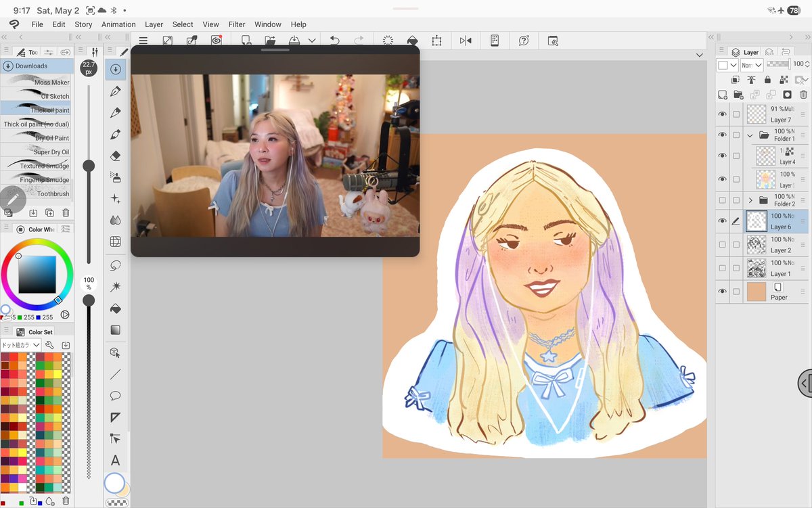The image size is (812, 508).
Task: Click the brush opacity slider handle
Action: pyautogui.click(x=89, y=300)
